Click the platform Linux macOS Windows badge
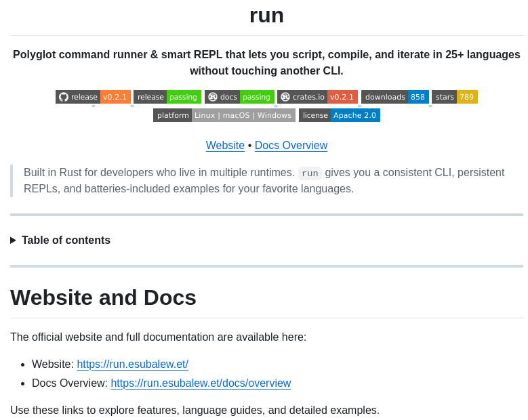The height and width of the screenshot is (420, 528). pyautogui.click(x=224, y=115)
